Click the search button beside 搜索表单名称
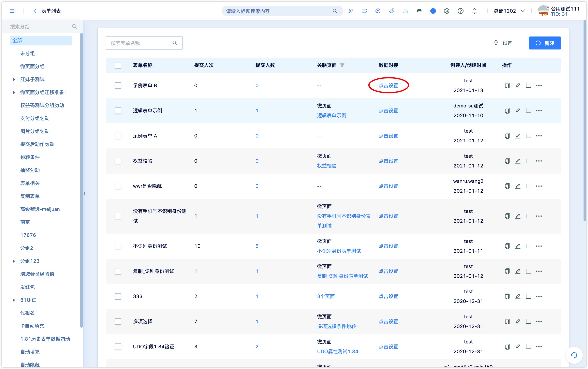Screen dimensions: 588x369 pyautogui.click(x=175, y=43)
